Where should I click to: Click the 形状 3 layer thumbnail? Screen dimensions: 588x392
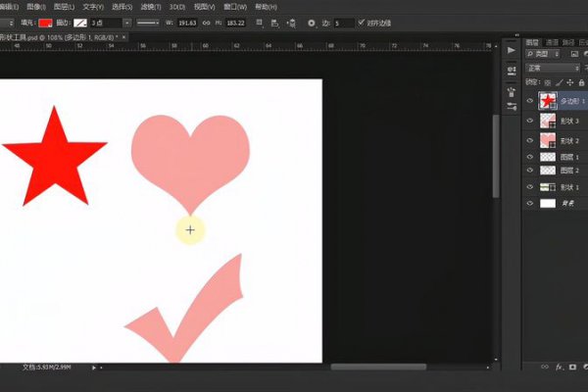[548, 121]
